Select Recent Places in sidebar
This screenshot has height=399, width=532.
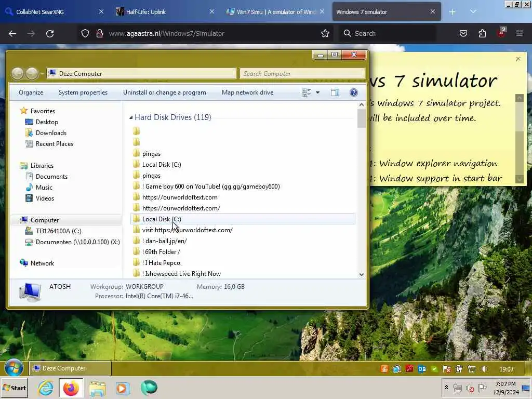(x=54, y=143)
